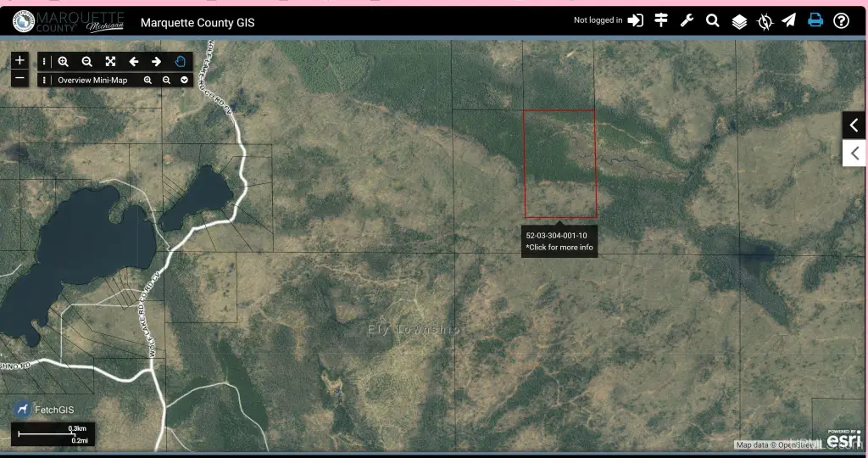Click the login arrow icon
Screen dimensions: 868x458
point(635,21)
